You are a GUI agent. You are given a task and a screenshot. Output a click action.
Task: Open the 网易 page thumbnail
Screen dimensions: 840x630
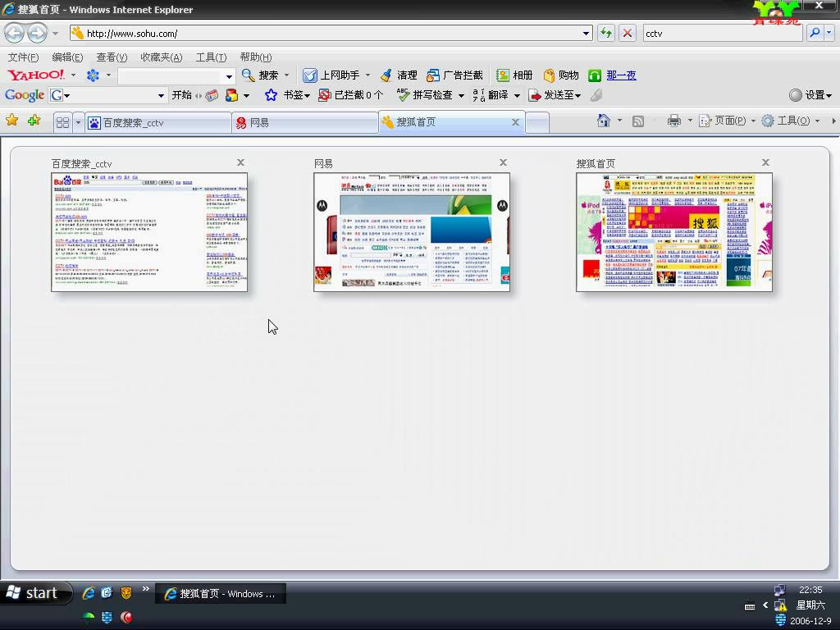coord(412,232)
